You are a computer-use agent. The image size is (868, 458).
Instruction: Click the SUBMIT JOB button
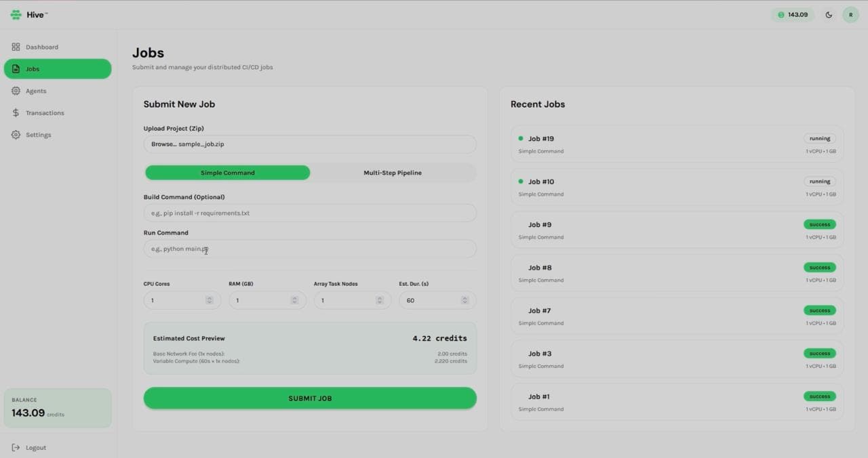310,398
